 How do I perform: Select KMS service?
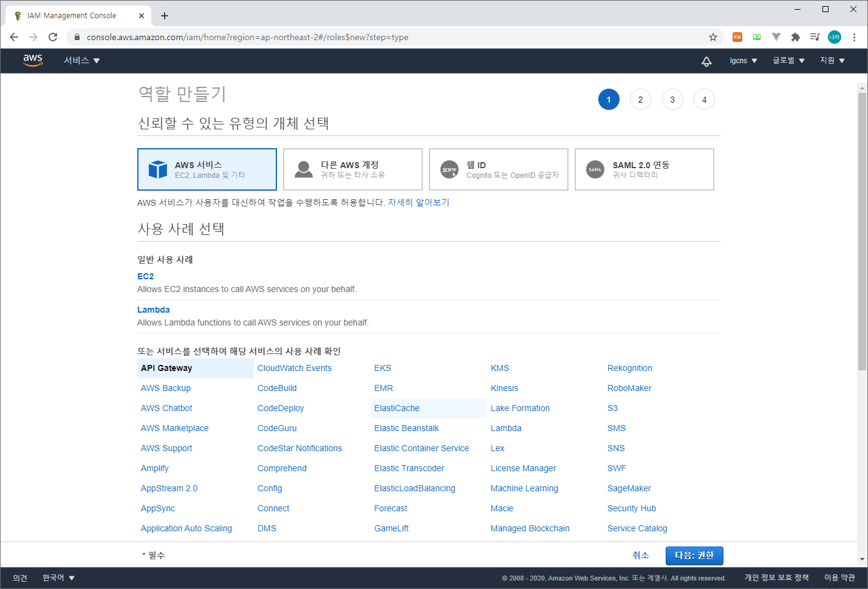[500, 368]
